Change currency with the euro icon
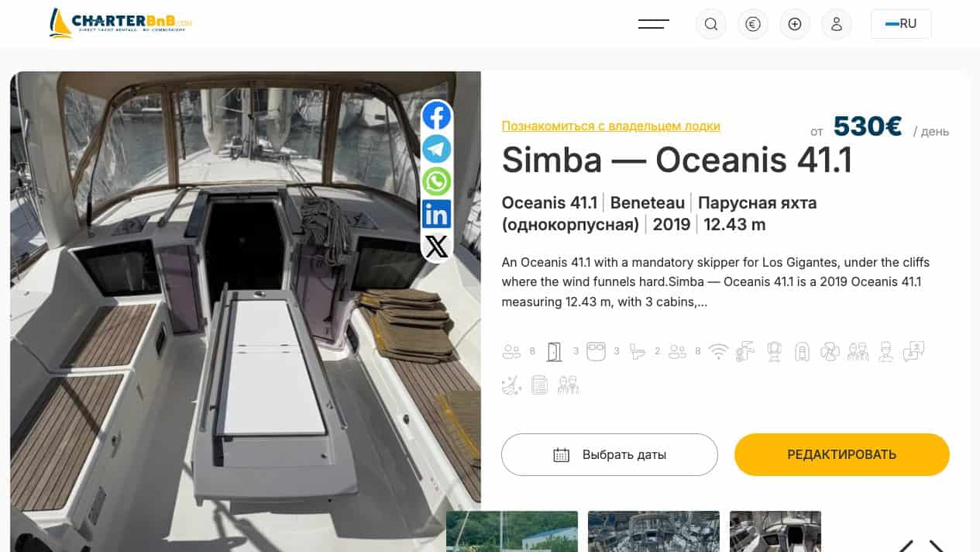980x552 pixels. point(752,24)
